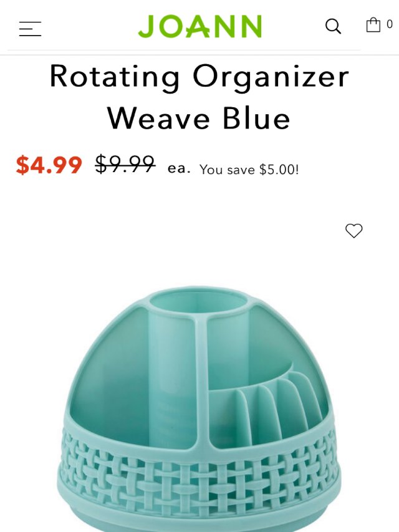Select the Rotating Organizer Weave Blue title
Viewport: 399px width, 532px height.
(199, 97)
